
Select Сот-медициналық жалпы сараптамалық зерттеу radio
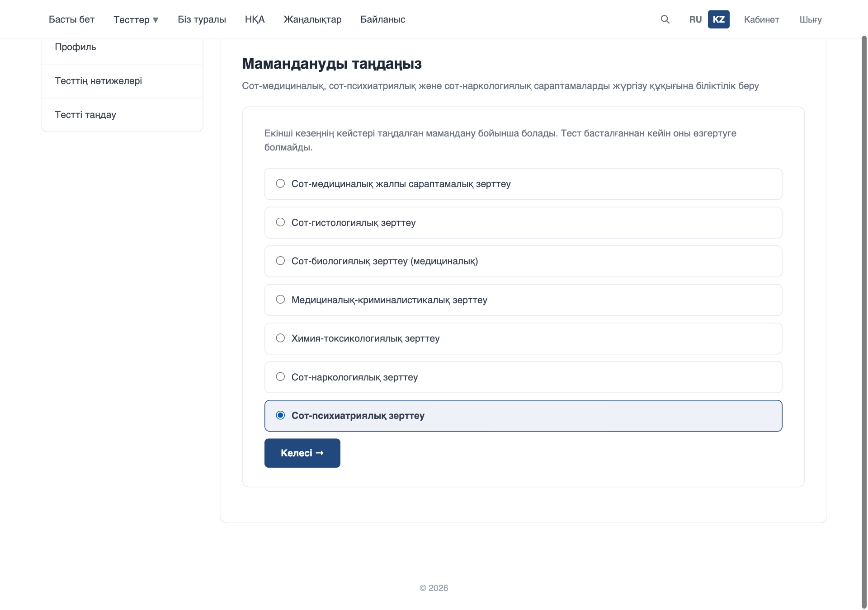280,183
